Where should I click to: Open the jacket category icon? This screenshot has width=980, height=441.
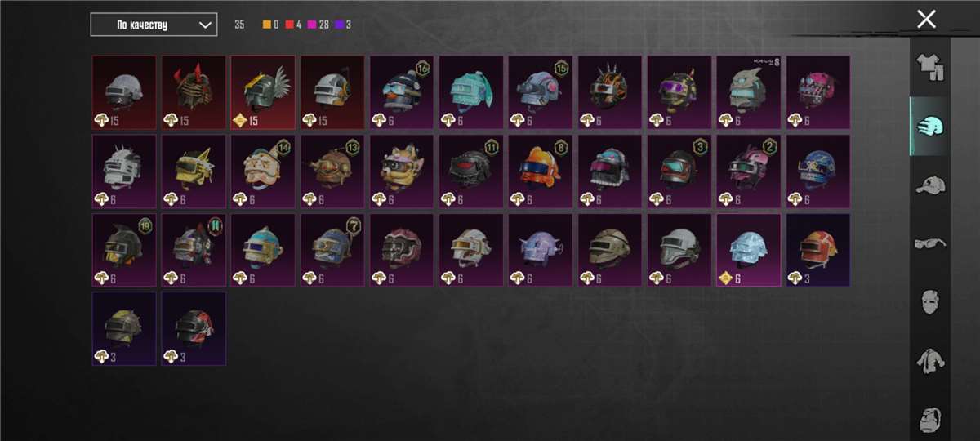click(929, 360)
